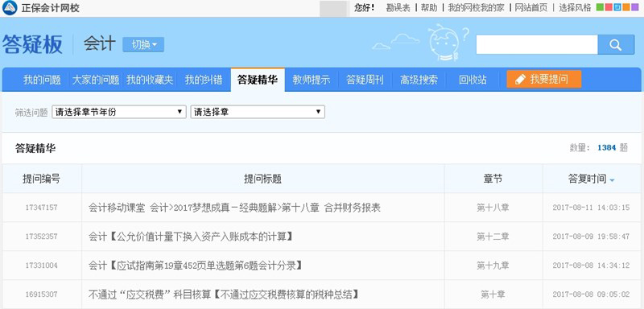The height and width of the screenshot is (309, 644).
Task: Click the magnifier search button
Action: [616, 45]
